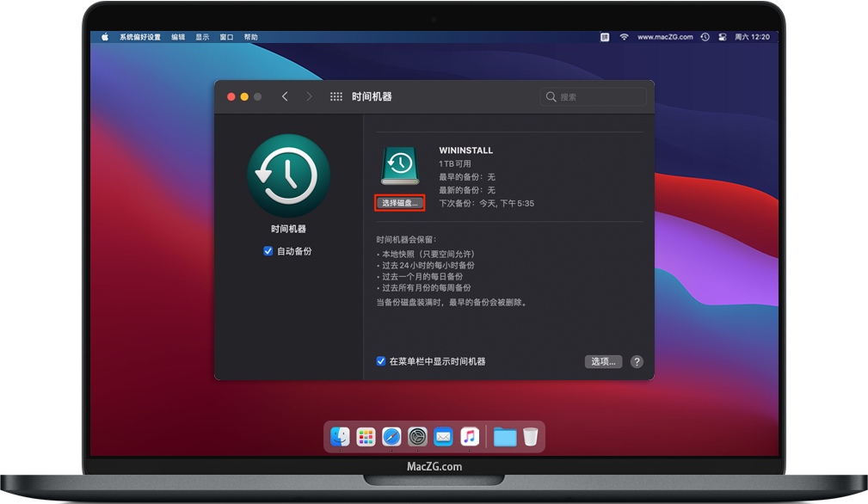Viewport: 868px width, 504px height.
Task: Click the 选项... button
Action: coord(603,362)
